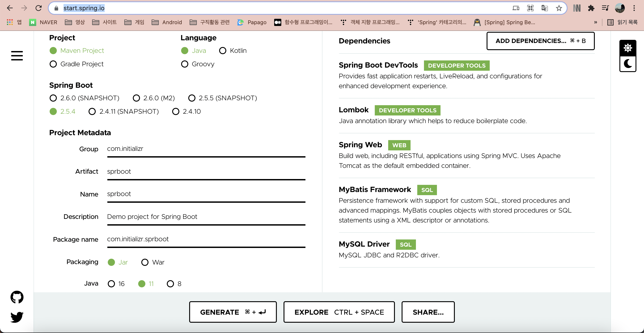This screenshot has width=644, height=333.
Task: Click Add Dependencies button
Action: click(x=540, y=41)
